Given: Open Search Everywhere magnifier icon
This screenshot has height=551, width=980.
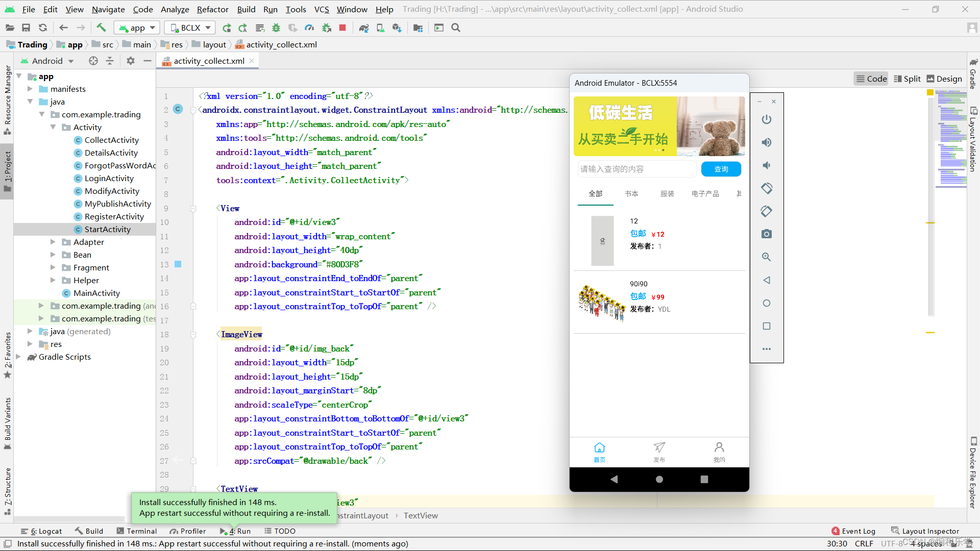Looking at the screenshot, I should (x=456, y=28).
